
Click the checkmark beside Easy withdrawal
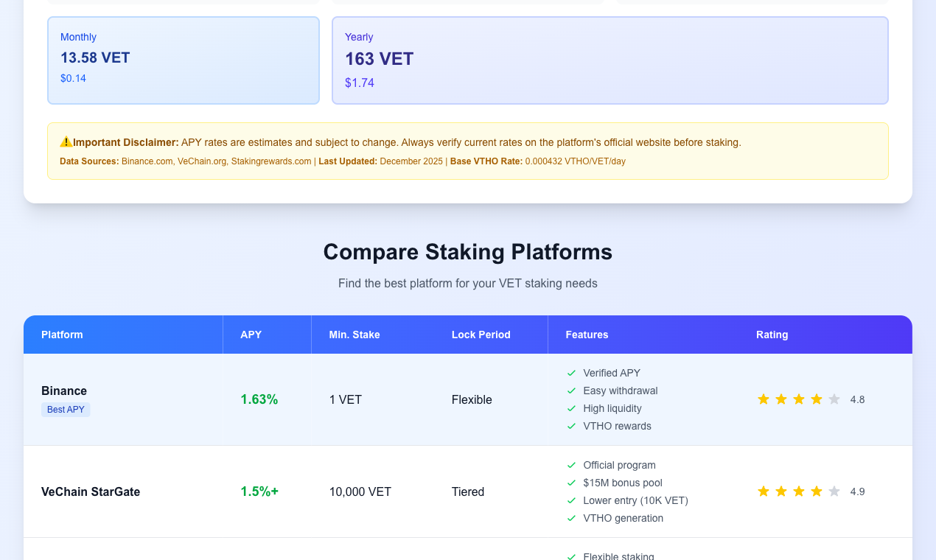click(571, 391)
